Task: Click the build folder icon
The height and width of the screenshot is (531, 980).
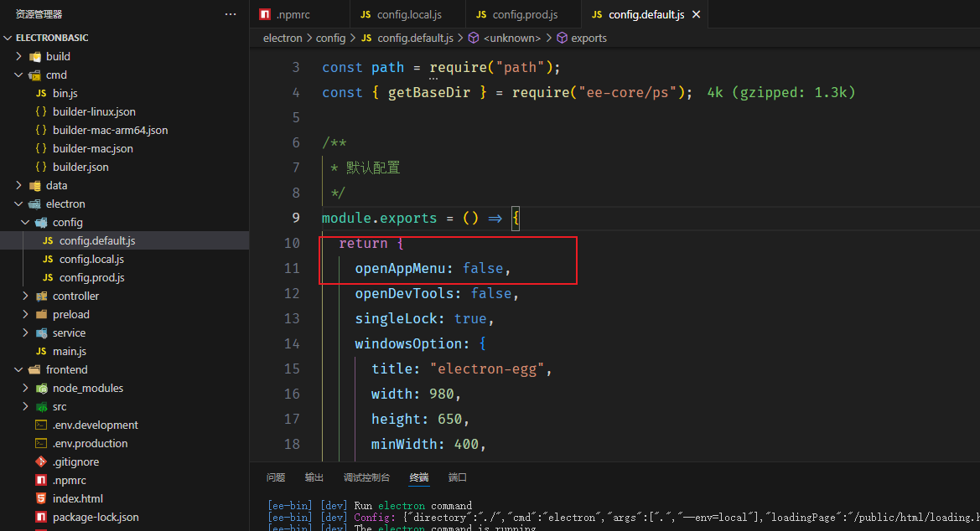Action: 35,56
